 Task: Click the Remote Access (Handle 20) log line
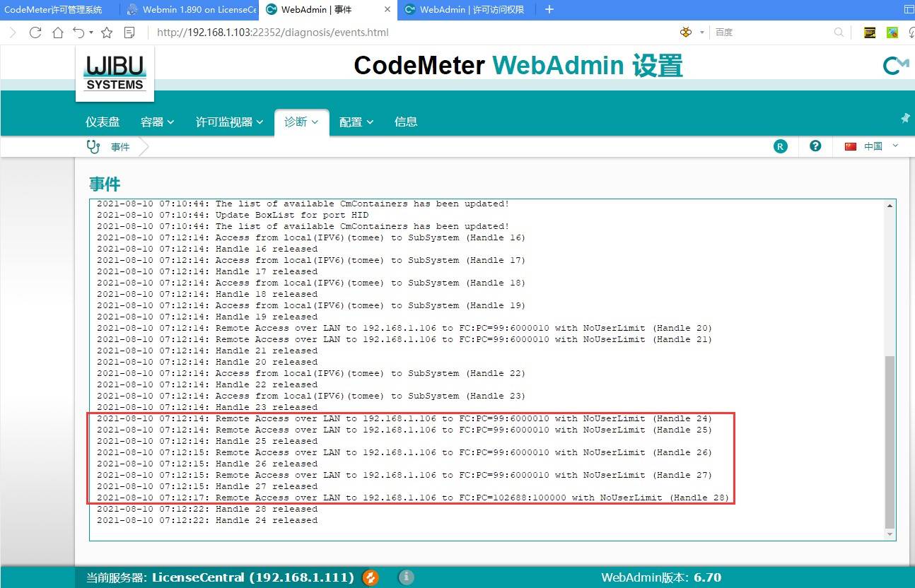coord(404,328)
